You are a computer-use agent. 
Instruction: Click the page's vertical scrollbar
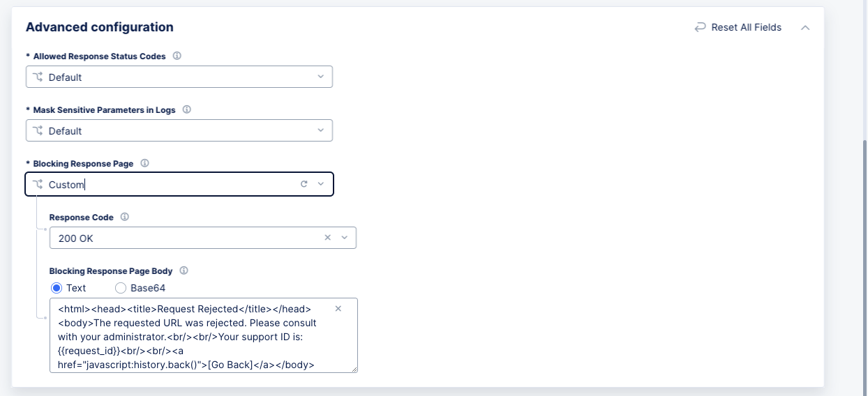(x=865, y=265)
